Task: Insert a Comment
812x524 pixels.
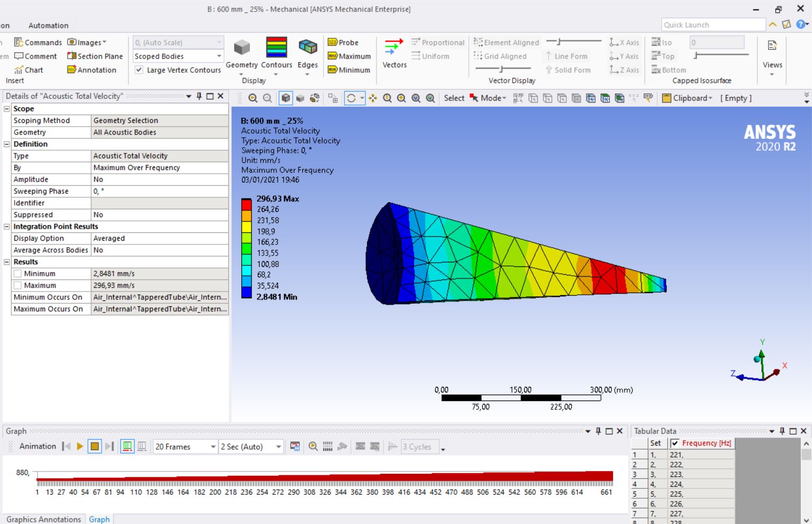Action: point(35,56)
